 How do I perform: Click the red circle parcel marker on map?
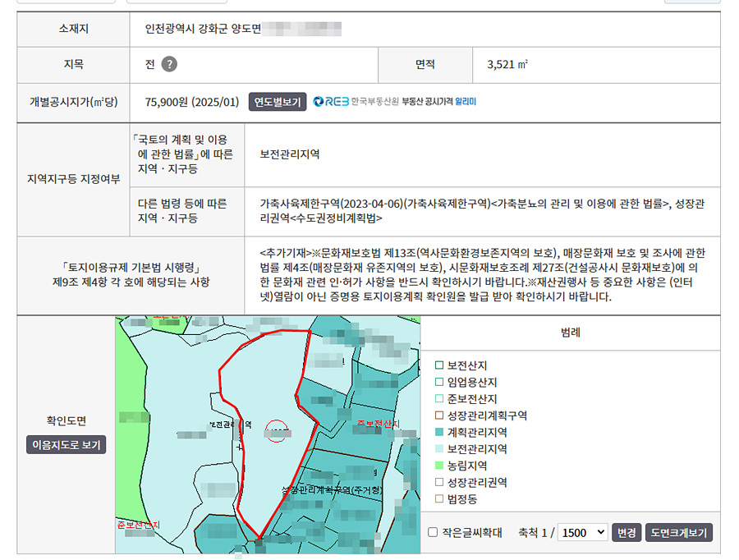pos(277,431)
